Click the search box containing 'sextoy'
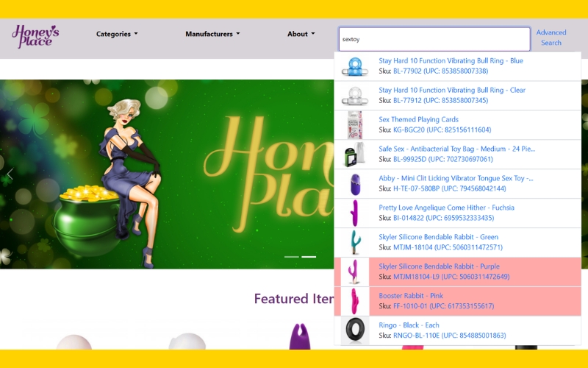588x368 pixels. (x=434, y=39)
